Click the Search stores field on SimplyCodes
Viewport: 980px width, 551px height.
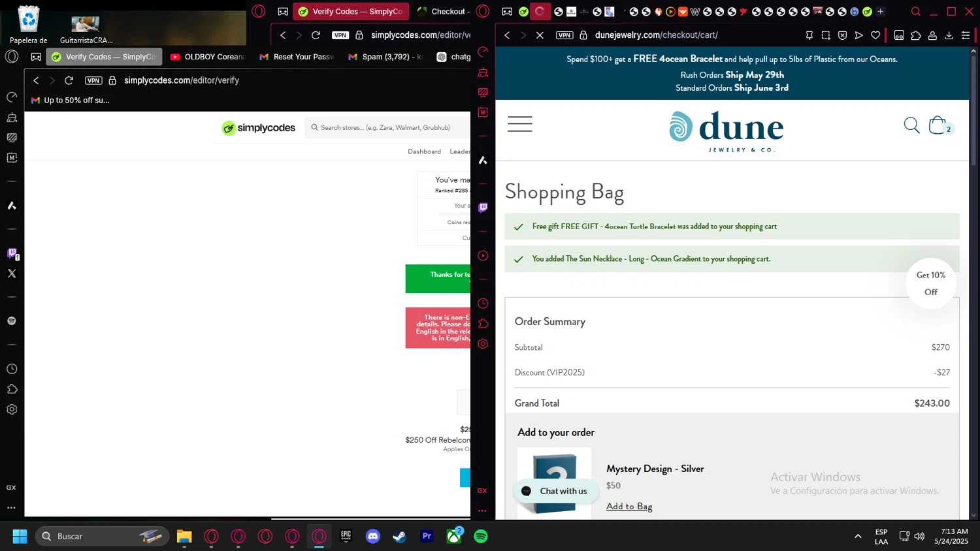pyautogui.click(x=388, y=127)
